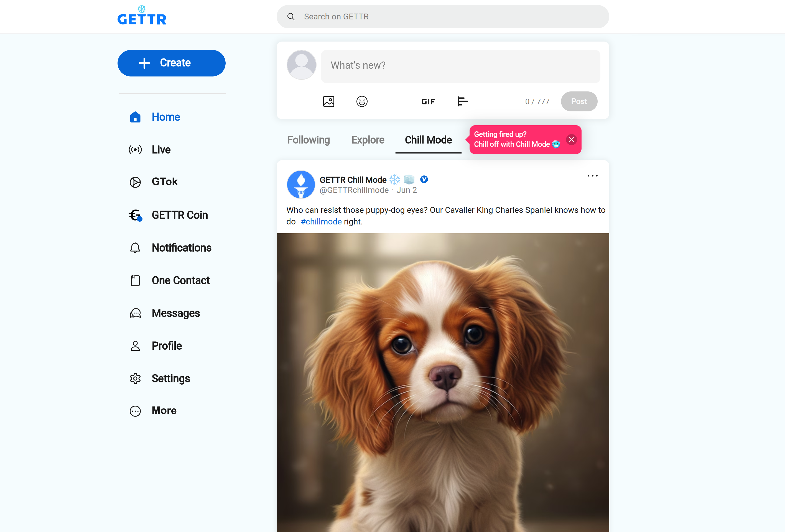Image resolution: width=785 pixels, height=532 pixels.
Task: Click the search magnifier icon
Action: coord(291,17)
